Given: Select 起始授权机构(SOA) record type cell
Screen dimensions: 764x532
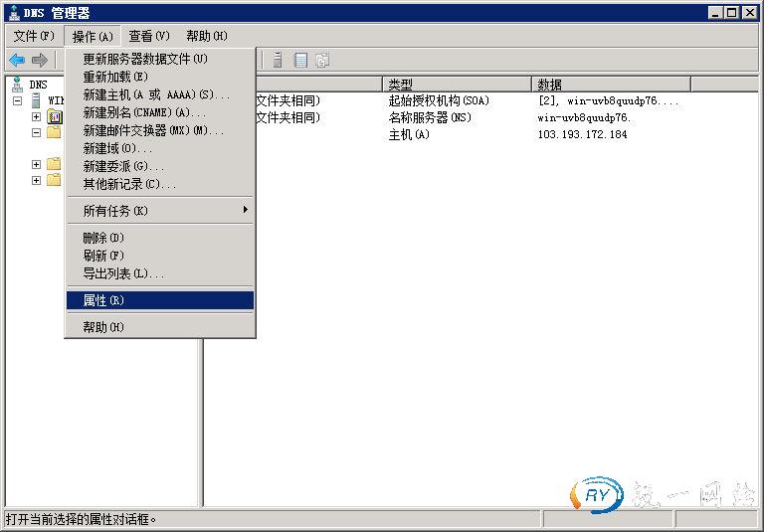Looking at the screenshot, I should tap(439, 100).
